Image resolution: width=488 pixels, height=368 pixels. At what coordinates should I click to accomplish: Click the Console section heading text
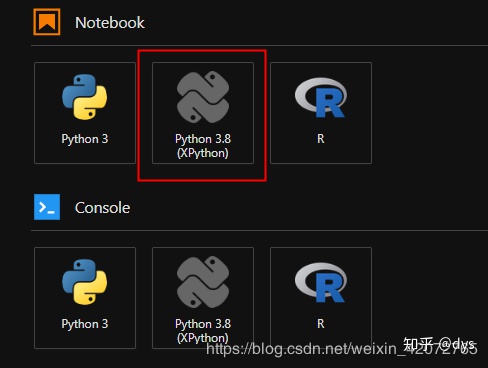[102, 208]
